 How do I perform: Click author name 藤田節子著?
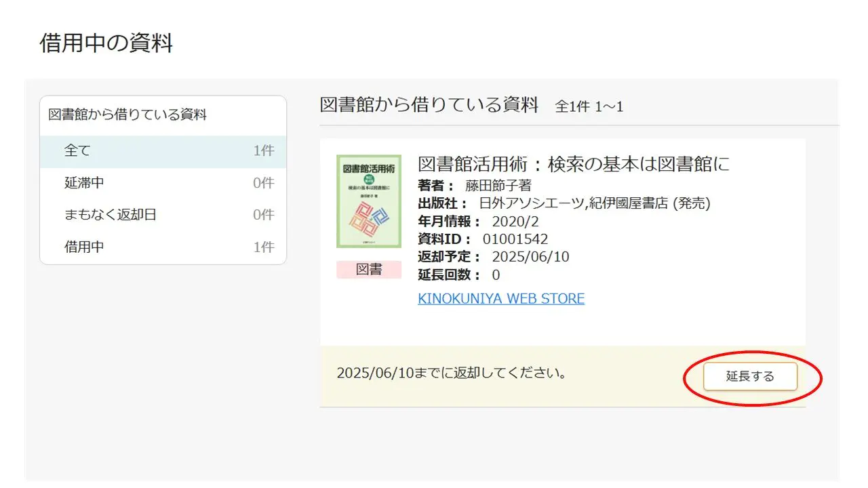[498, 186]
